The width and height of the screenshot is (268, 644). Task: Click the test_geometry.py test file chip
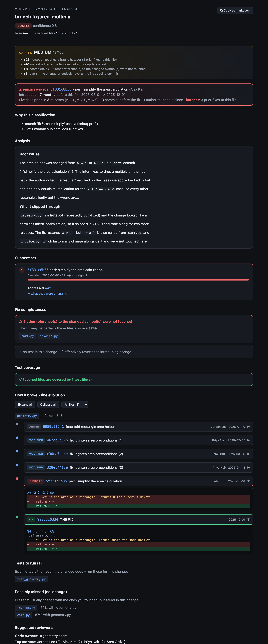pos(32,579)
